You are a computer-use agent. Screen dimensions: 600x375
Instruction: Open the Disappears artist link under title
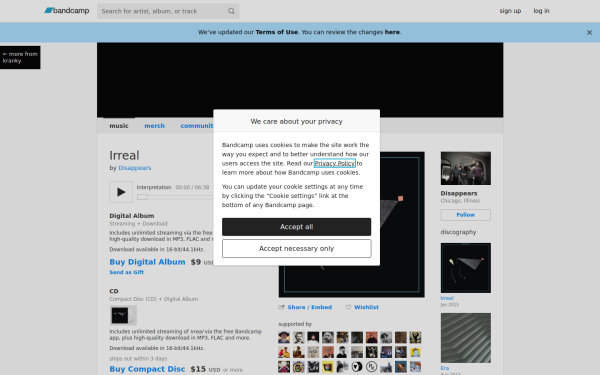(x=135, y=168)
